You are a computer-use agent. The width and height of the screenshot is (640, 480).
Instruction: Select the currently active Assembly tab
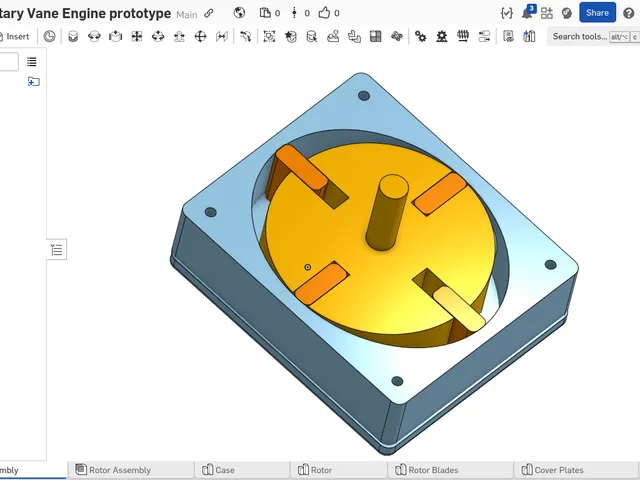click(x=33, y=470)
